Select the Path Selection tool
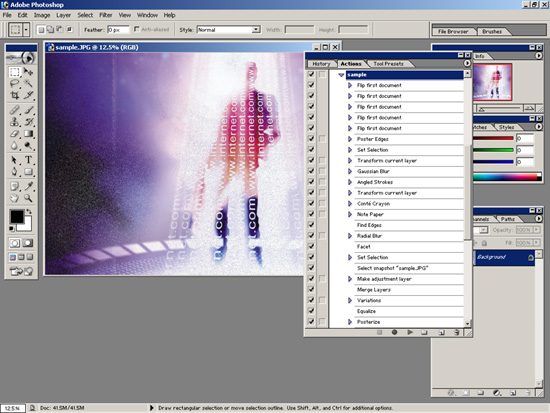 click(x=14, y=160)
